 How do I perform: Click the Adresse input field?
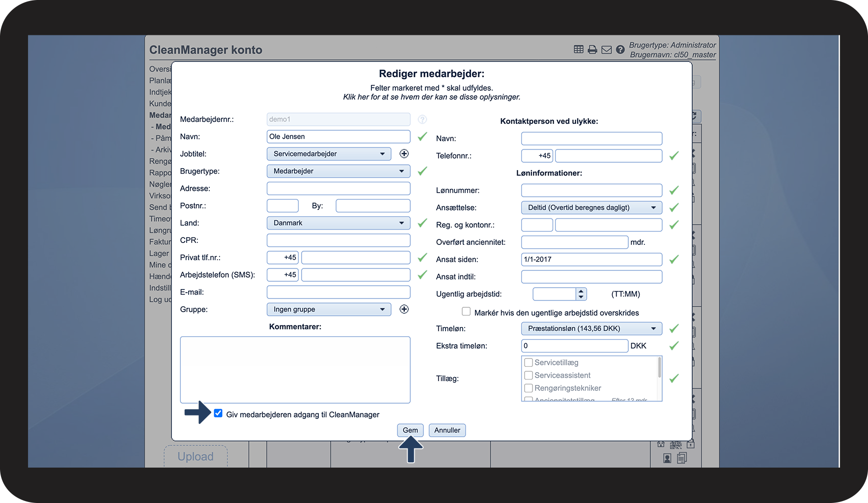tap(338, 188)
